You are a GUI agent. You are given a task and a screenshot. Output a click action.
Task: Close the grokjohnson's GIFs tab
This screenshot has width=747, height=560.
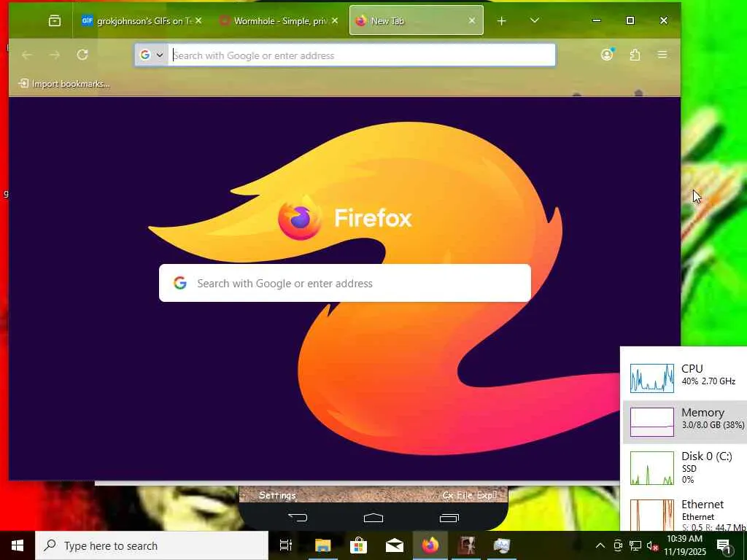coord(198,21)
